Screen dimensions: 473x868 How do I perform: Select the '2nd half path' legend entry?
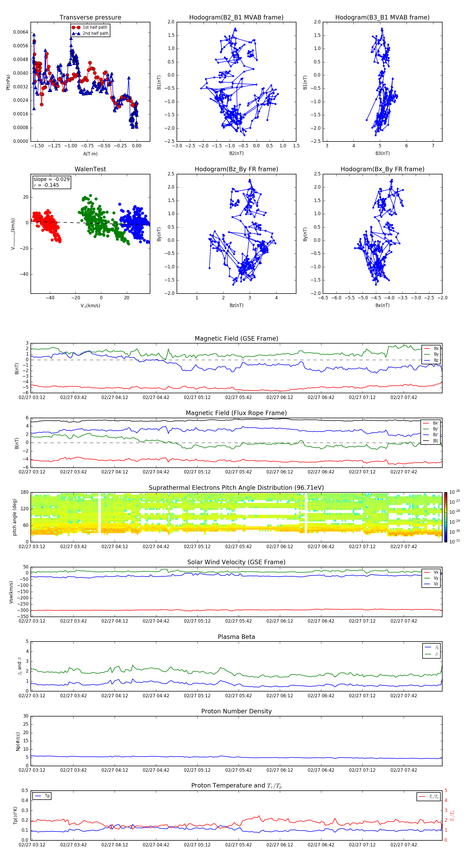90,33
